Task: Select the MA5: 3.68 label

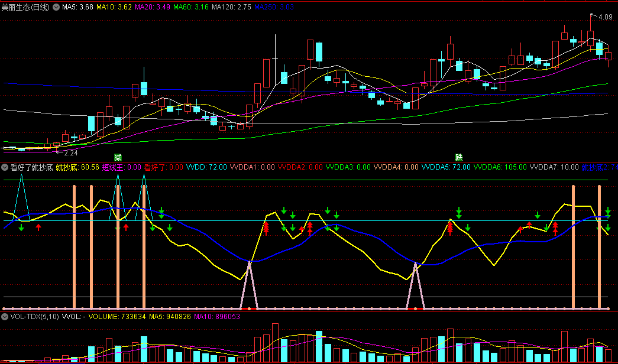Action: 77,7
